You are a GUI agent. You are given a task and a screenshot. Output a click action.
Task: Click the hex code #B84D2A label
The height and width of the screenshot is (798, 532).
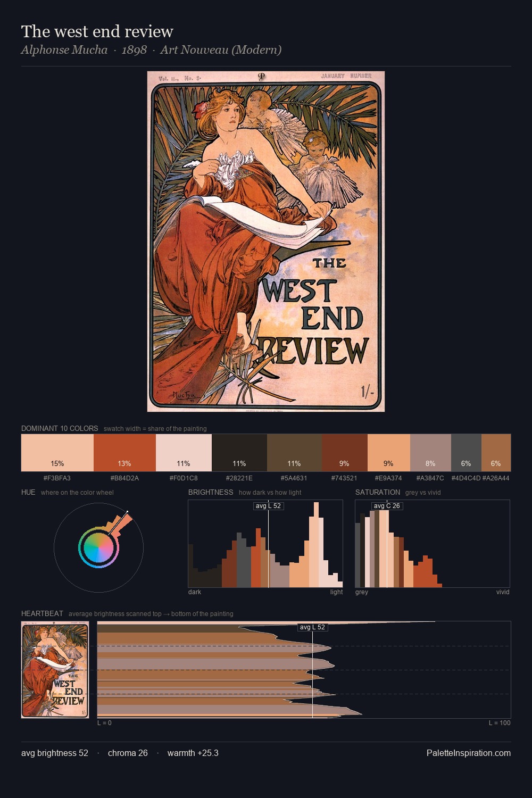point(124,478)
